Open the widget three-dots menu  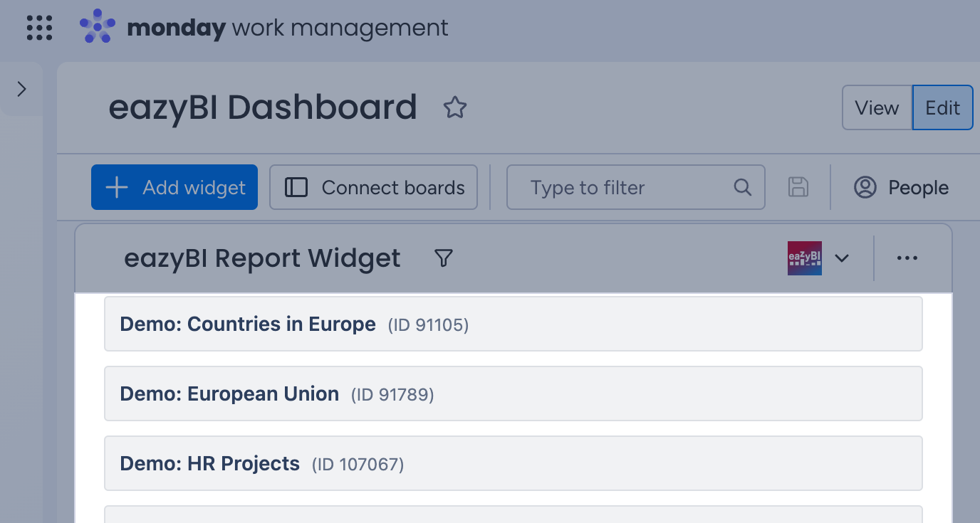pos(907,258)
